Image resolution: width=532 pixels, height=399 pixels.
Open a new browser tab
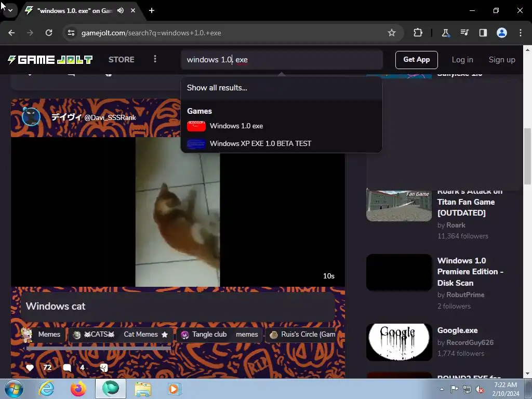coord(152,10)
